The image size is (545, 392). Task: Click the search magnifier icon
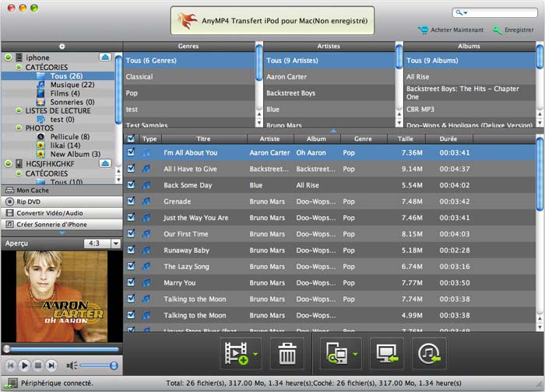click(x=461, y=13)
